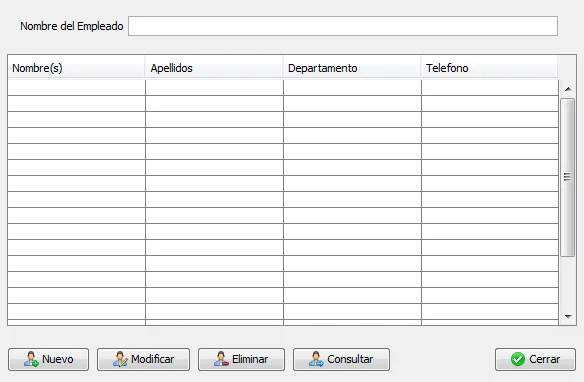Sort by the Apellidos column header
Viewport: 584px width, 382px height.
[214, 68]
